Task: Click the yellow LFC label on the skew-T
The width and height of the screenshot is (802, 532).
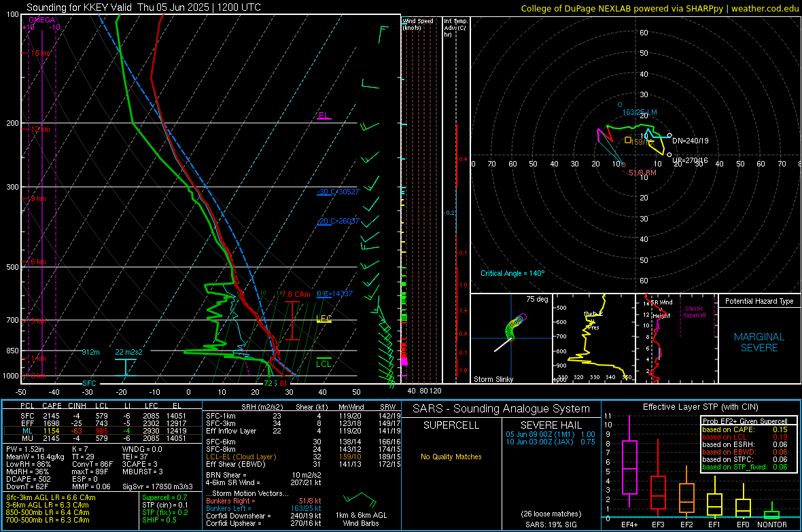Action: pyautogui.click(x=324, y=318)
